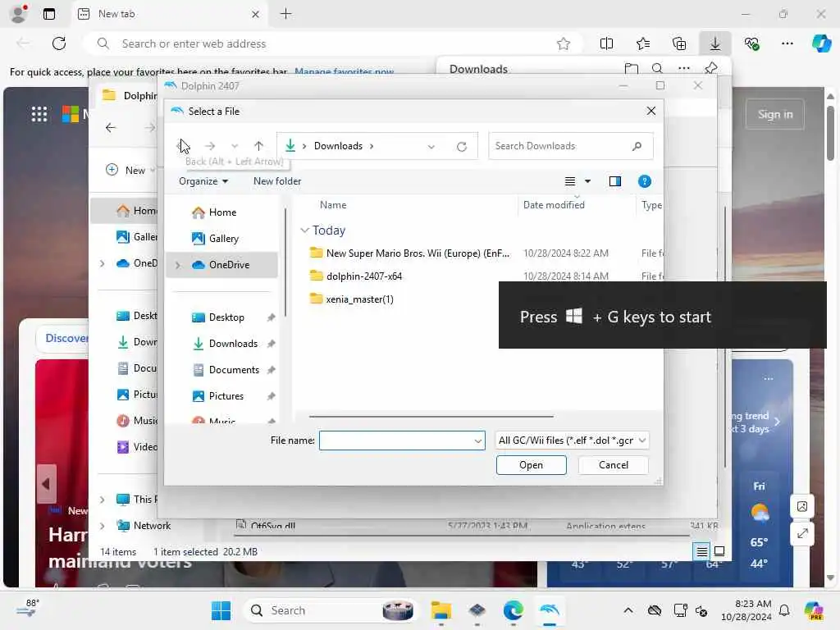Open the Edge Collections icon

[x=678, y=44]
